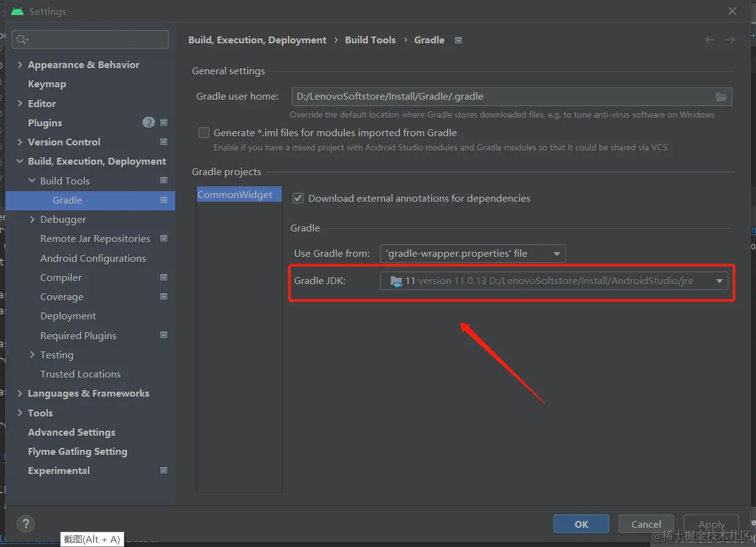
Task: Close the Settings dialog
Action: pyautogui.click(x=732, y=11)
